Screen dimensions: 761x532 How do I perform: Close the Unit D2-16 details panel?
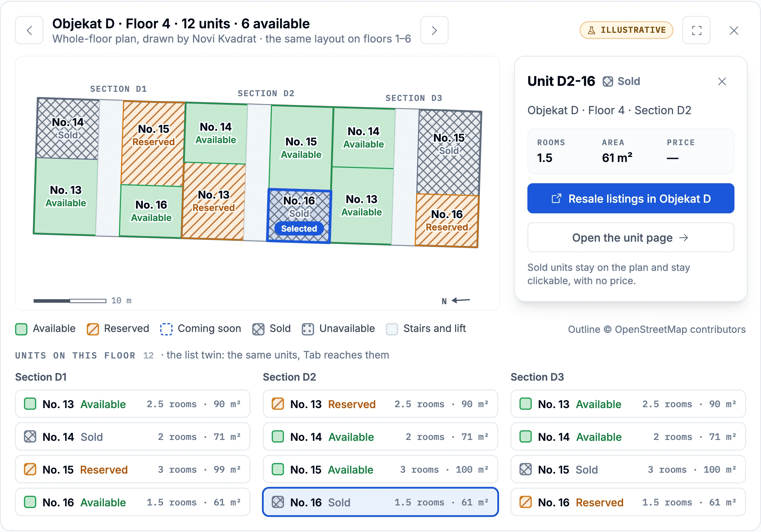pos(722,81)
